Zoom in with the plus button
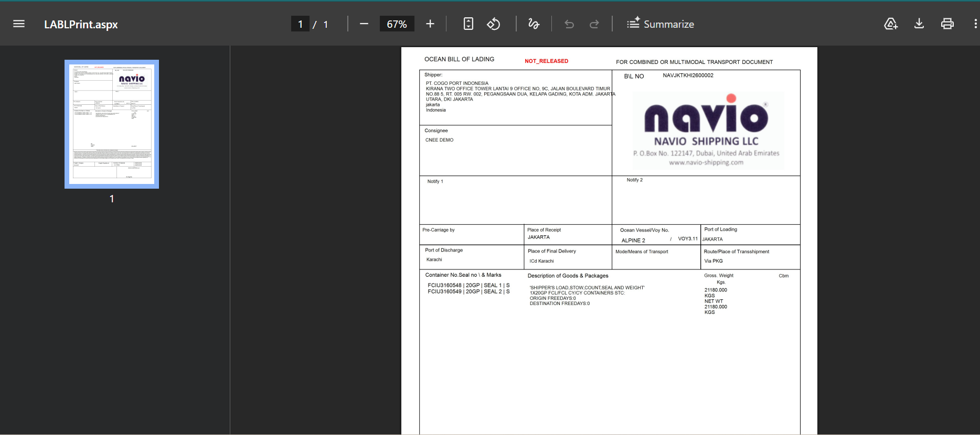 (430, 24)
